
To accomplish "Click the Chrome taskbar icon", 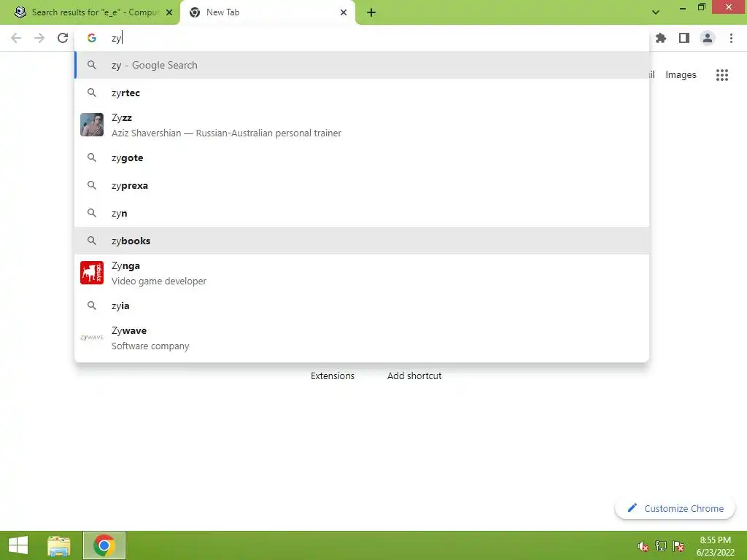I will [104, 545].
